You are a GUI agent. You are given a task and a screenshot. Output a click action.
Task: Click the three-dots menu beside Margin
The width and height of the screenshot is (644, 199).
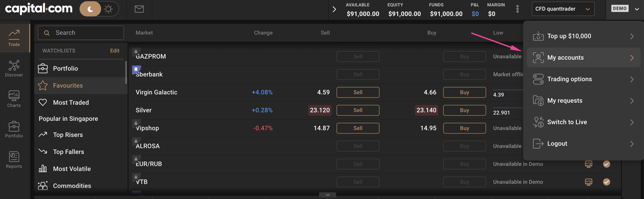coord(517,9)
